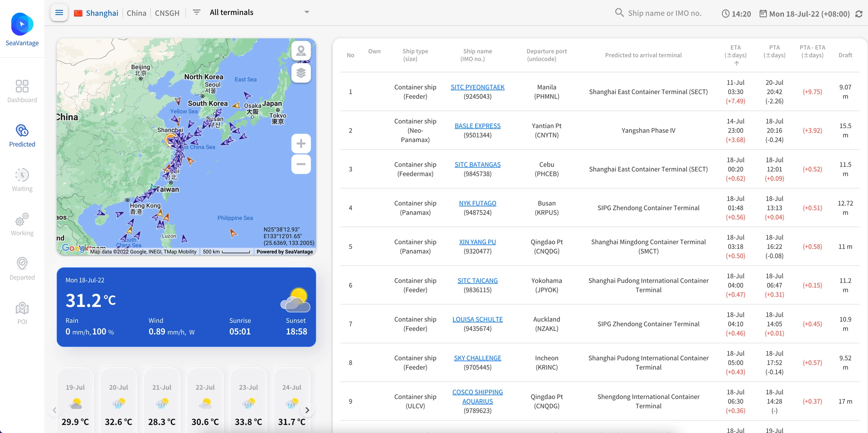This screenshot has height=433, width=868.
Task: Open LOUISA SCHULTE ship link
Action: tap(478, 319)
